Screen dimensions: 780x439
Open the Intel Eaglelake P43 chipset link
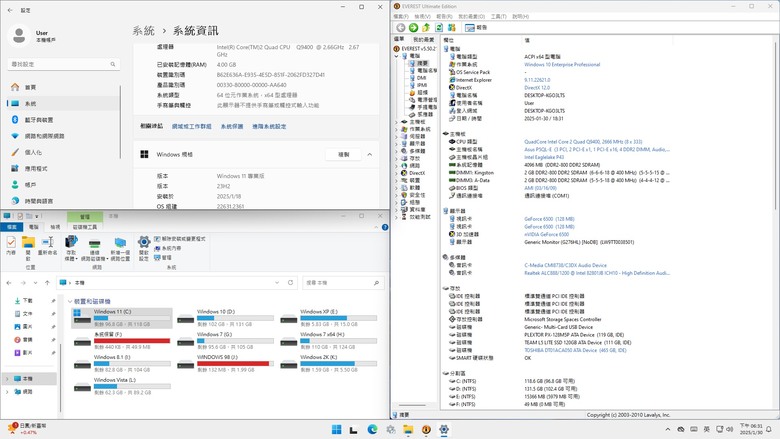[543, 157]
